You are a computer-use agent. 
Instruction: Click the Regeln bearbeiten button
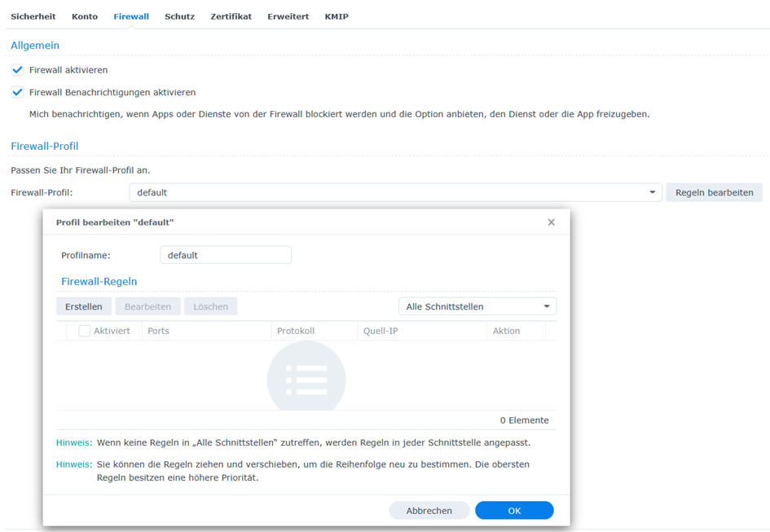click(714, 192)
